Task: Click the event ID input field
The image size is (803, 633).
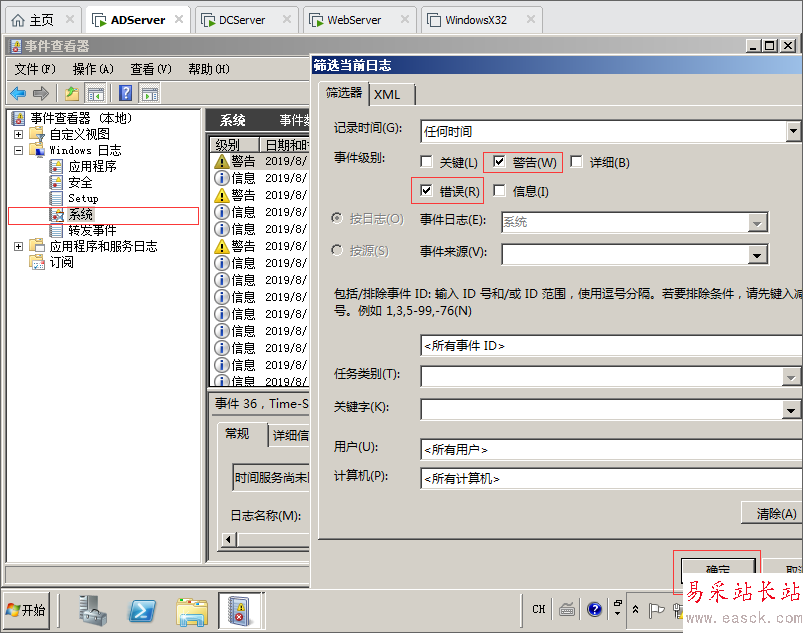Action: (611, 346)
